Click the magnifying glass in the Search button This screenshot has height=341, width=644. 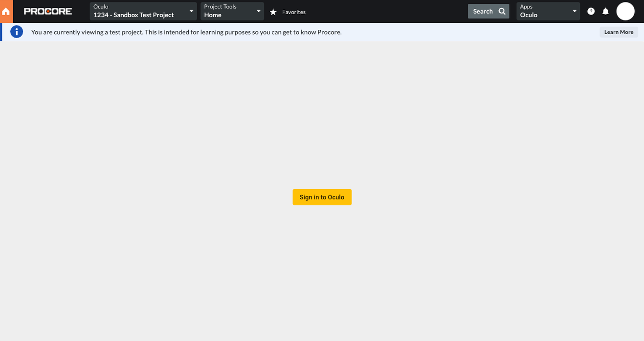(502, 11)
